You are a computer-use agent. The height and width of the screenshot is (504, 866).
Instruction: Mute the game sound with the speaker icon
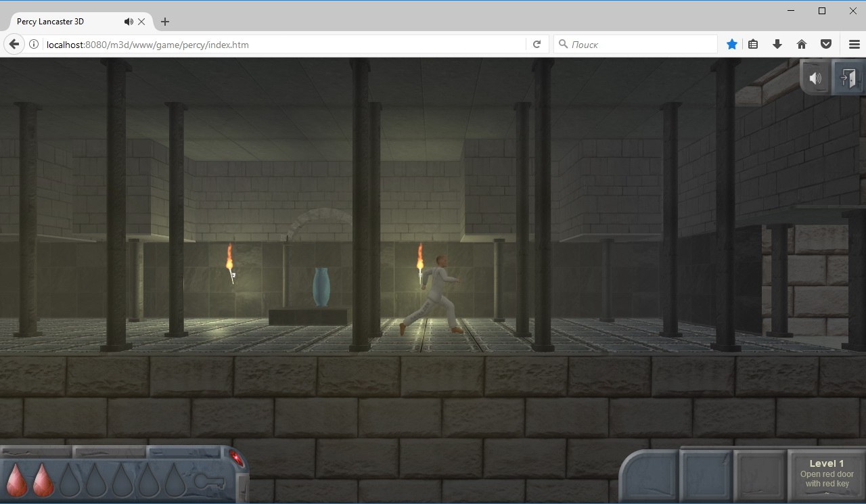coord(816,78)
